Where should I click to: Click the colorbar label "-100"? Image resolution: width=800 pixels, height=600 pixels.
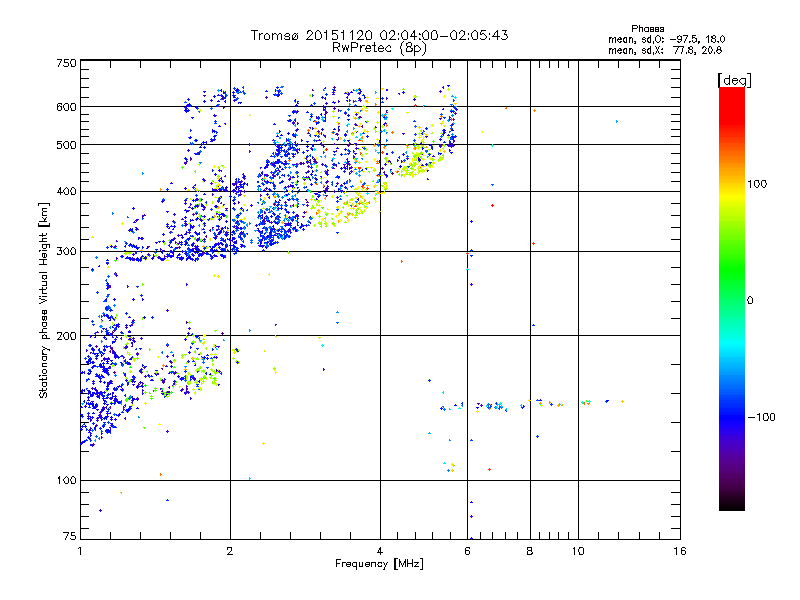coord(761,417)
